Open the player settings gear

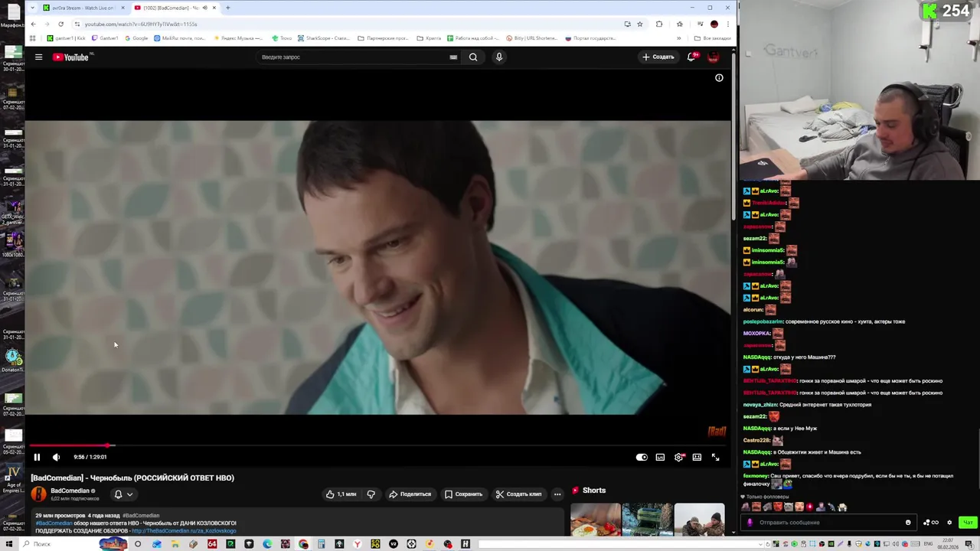(x=678, y=457)
